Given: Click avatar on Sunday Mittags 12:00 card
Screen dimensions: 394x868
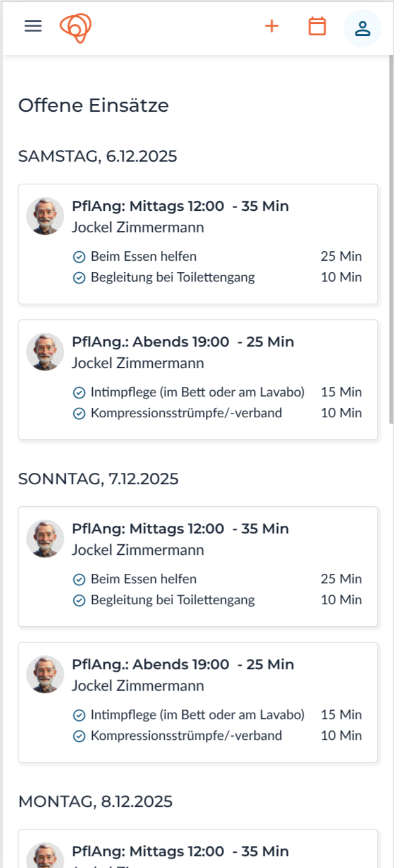Looking at the screenshot, I should coord(45,538).
